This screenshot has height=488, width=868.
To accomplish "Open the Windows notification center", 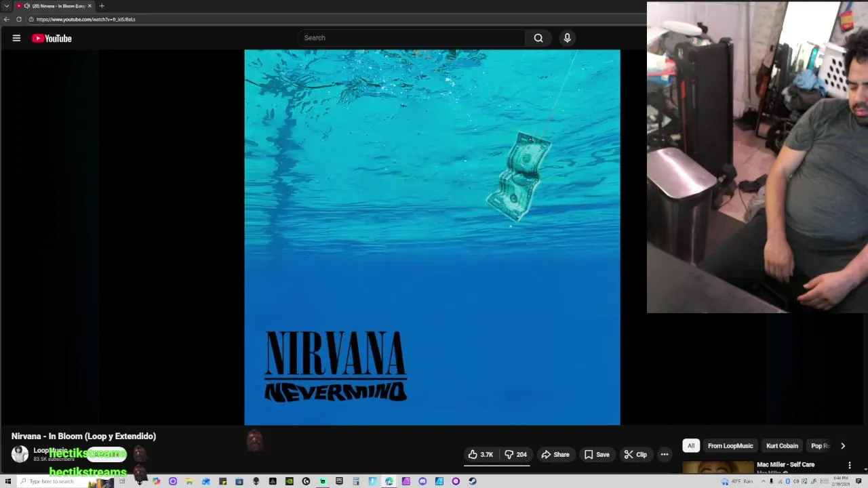I will (859, 481).
